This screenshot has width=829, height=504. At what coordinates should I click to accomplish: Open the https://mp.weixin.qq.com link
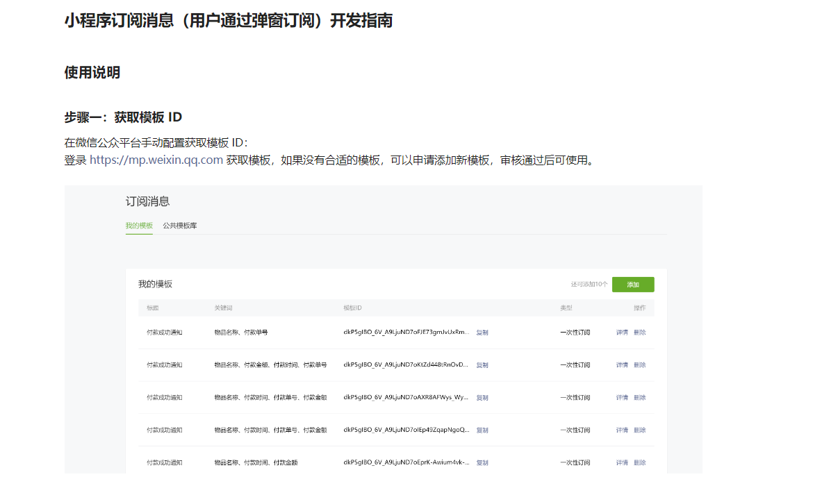(x=156, y=160)
